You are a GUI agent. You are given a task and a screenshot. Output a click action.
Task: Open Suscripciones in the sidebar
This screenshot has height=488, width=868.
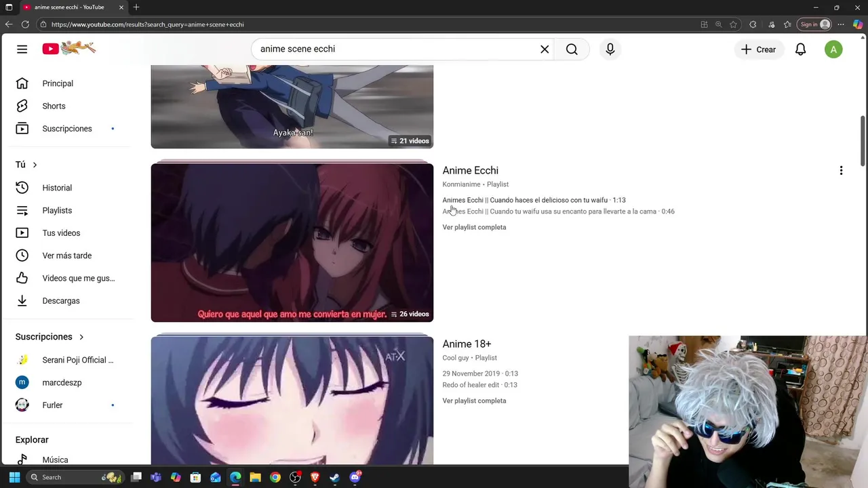[68, 129]
